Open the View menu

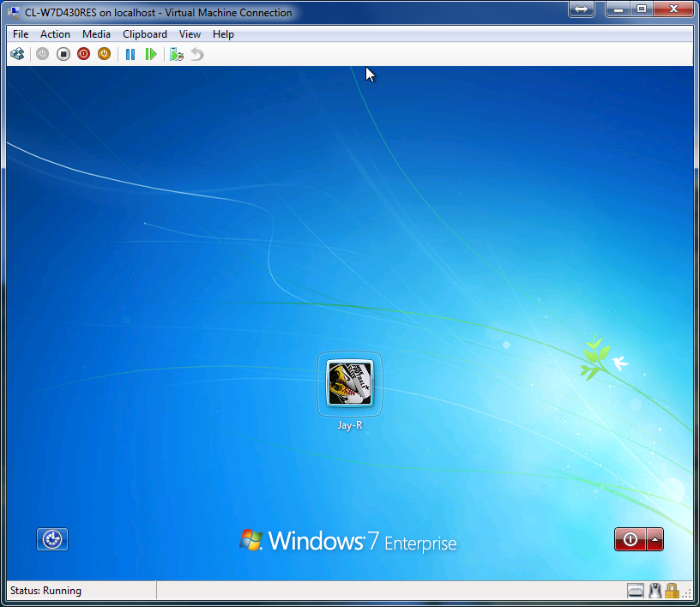pyautogui.click(x=190, y=34)
